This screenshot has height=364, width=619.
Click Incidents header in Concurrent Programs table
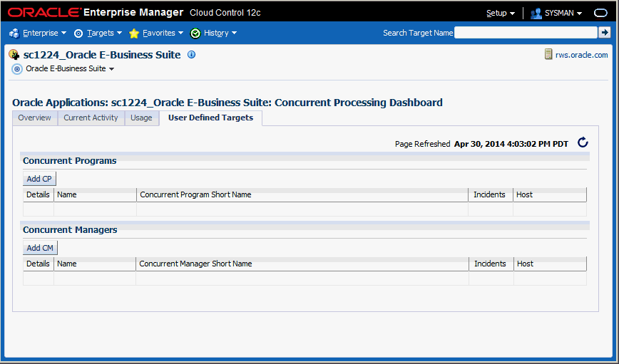click(491, 194)
